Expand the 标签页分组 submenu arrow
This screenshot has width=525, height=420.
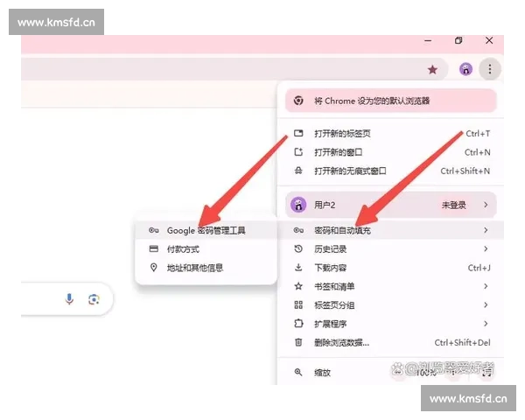(486, 304)
